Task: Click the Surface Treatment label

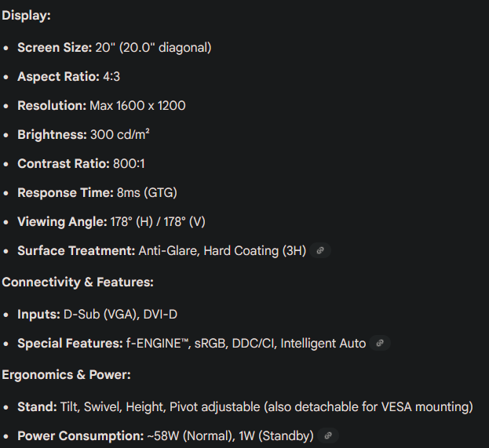Action: click(76, 251)
